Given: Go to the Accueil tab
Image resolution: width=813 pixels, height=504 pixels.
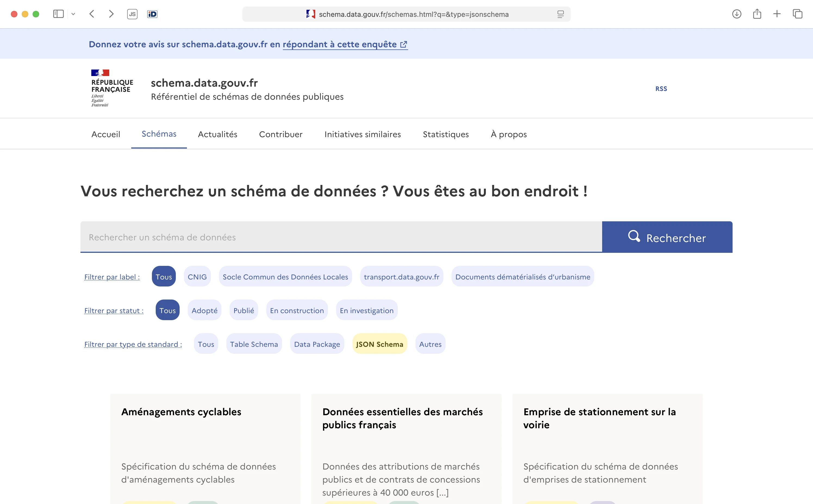Looking at the screenshot, I should tap(106, 134).
